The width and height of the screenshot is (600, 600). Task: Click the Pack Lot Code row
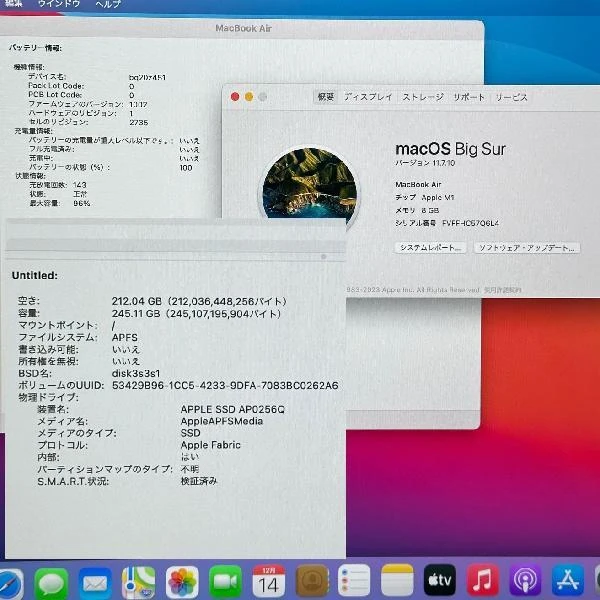(81, 86)
